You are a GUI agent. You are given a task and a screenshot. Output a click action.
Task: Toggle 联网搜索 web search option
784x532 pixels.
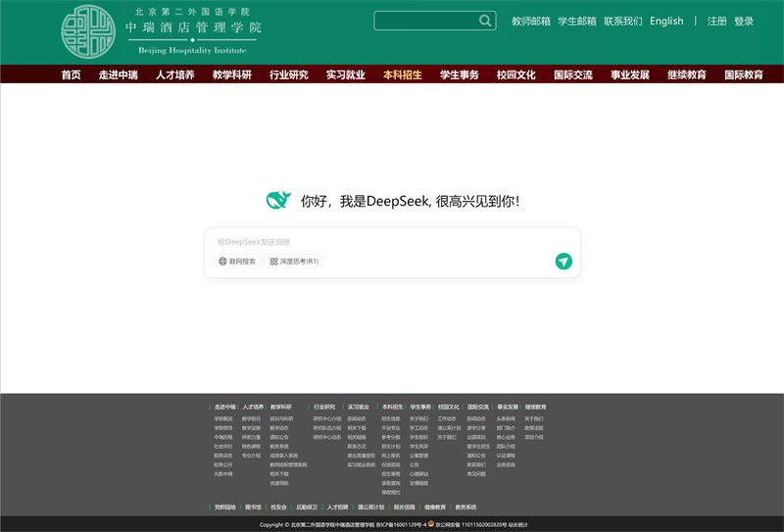click(x=238, y=261)
